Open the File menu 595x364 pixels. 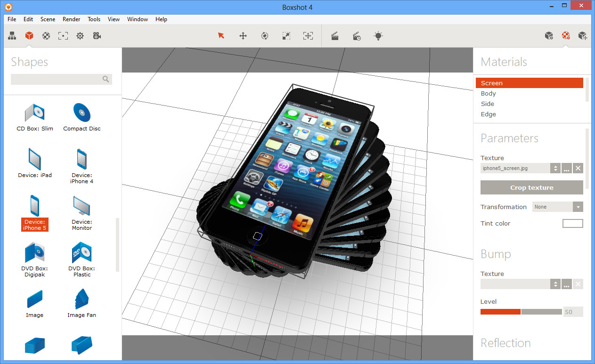tap(12, 19)
